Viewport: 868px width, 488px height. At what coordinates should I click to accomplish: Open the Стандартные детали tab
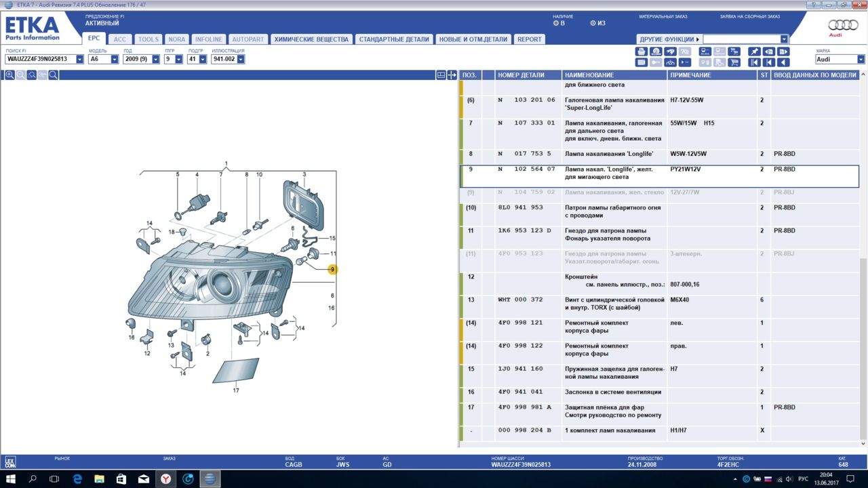click(x=394, y=39)
